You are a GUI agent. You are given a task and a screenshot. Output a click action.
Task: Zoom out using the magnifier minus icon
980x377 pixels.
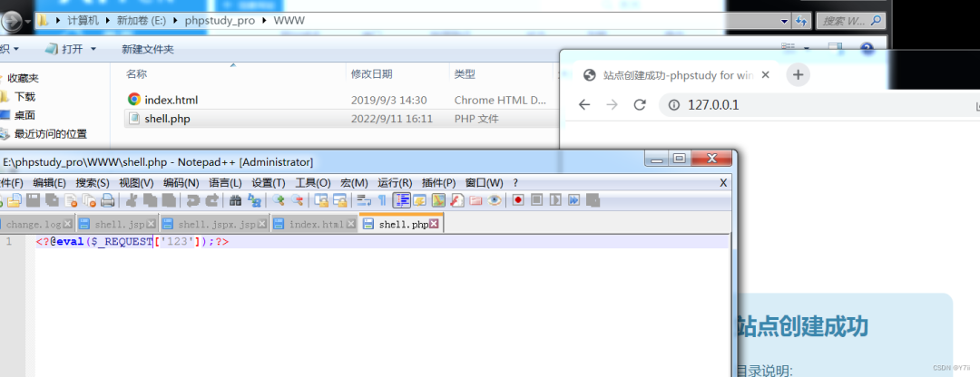tap(298, 200)
